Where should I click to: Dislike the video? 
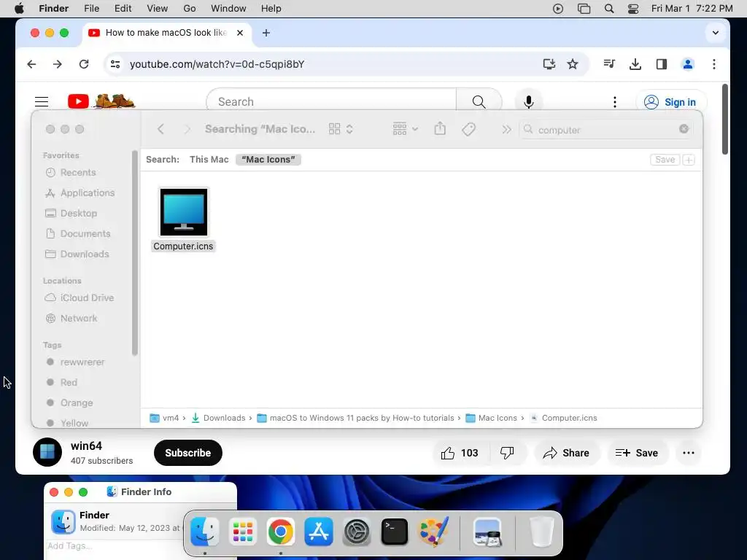coord(507,453)
